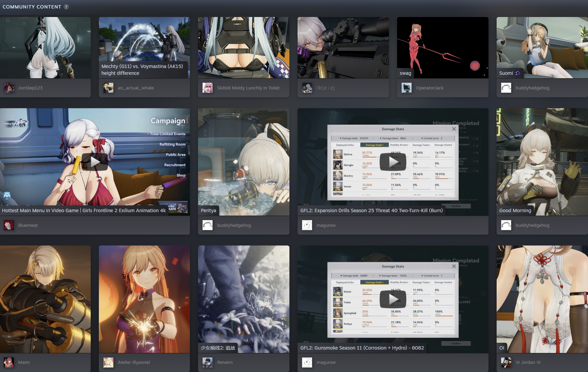Screen dimensions: 588x372
Task: Click buddyhedgehog avatar under the Suomi screenshot
Action: click(506, 88)
